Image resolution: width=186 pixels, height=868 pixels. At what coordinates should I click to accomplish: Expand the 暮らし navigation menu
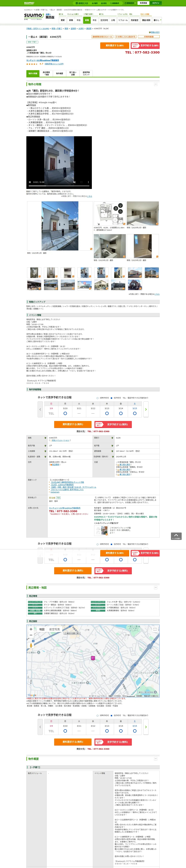157,20
